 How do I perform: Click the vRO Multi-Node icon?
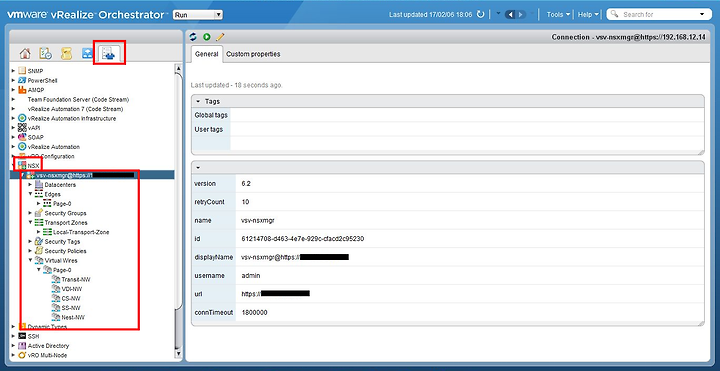point(22,355)
